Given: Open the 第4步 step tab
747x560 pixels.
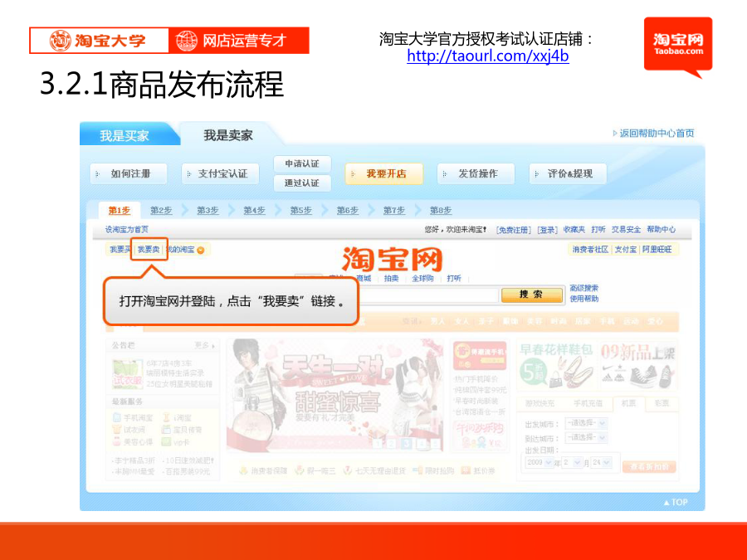Looking at the screenshot, I should point(255,211).
